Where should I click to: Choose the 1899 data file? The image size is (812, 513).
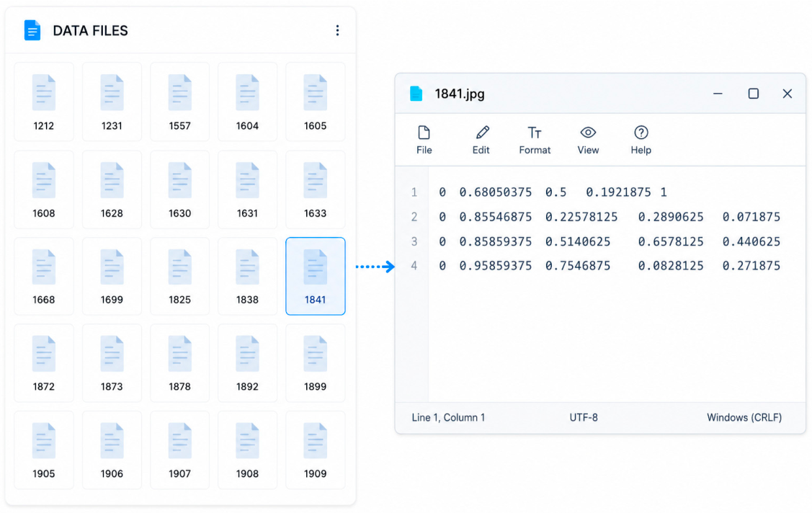(316, 363)
